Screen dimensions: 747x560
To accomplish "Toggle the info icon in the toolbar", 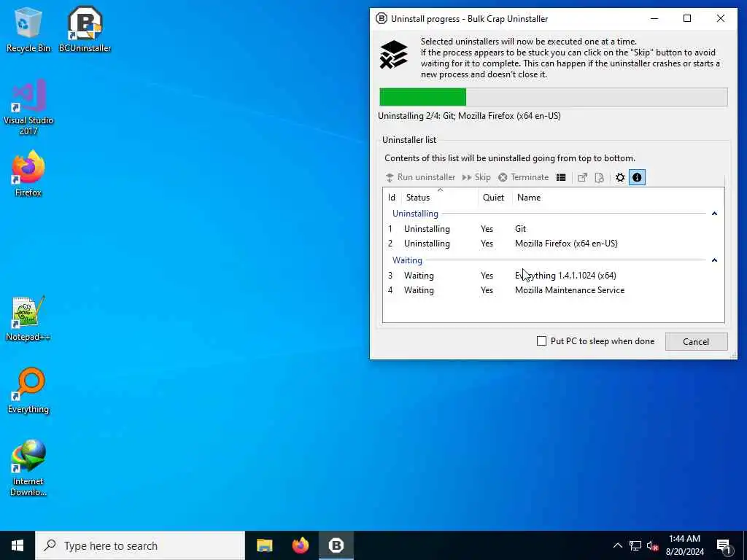I will 637,178.
